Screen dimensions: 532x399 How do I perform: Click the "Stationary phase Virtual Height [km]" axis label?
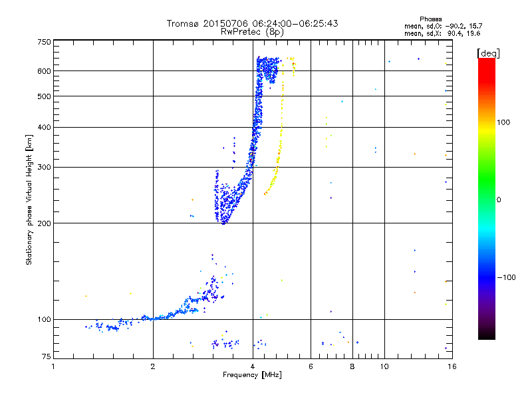(x=29, y=199)
